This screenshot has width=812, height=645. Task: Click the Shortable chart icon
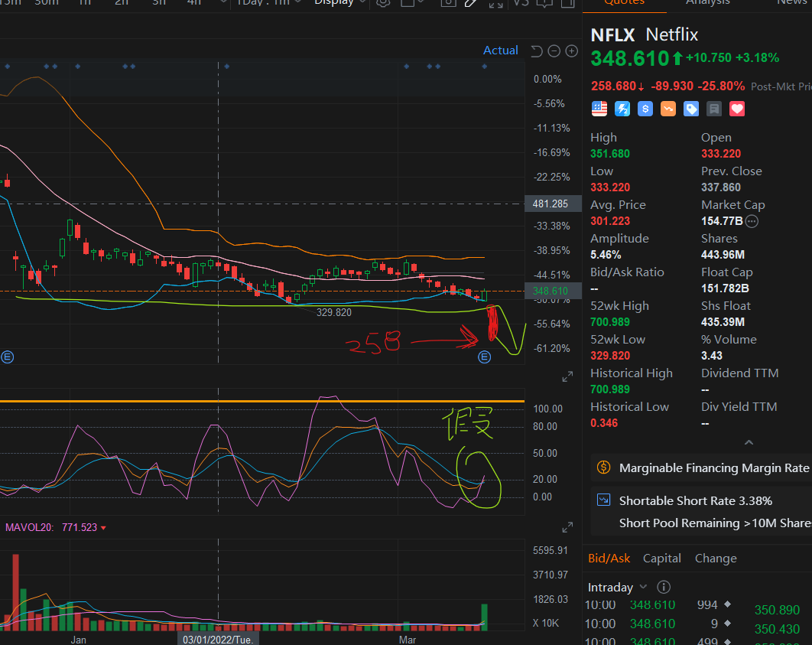[x=603, y=500]
